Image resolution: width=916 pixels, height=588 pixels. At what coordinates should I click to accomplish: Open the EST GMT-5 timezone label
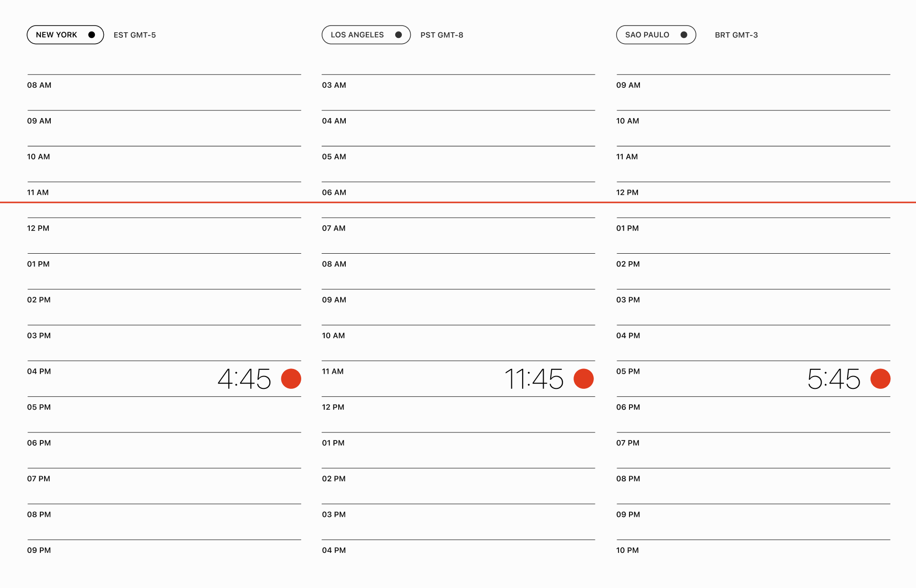click(135, 35)
